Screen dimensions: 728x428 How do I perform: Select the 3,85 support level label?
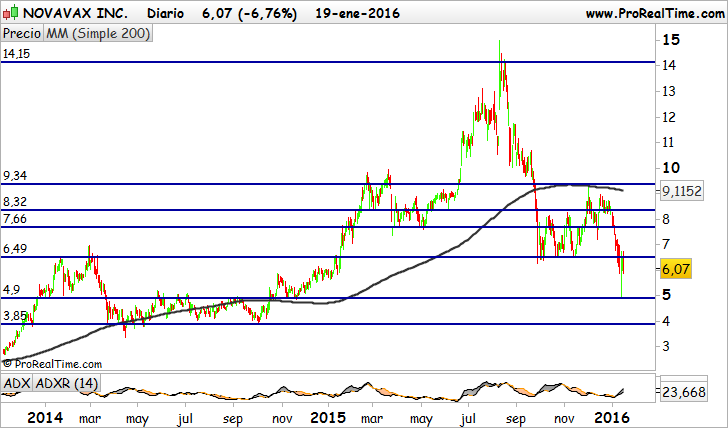pyautogui.click(x=15, y=316)
